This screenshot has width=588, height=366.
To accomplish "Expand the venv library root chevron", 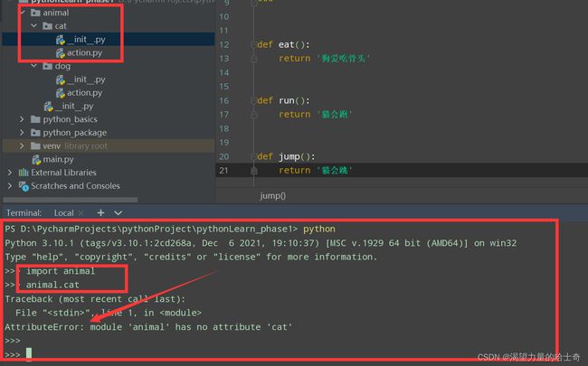I will [x=22, y=145].
